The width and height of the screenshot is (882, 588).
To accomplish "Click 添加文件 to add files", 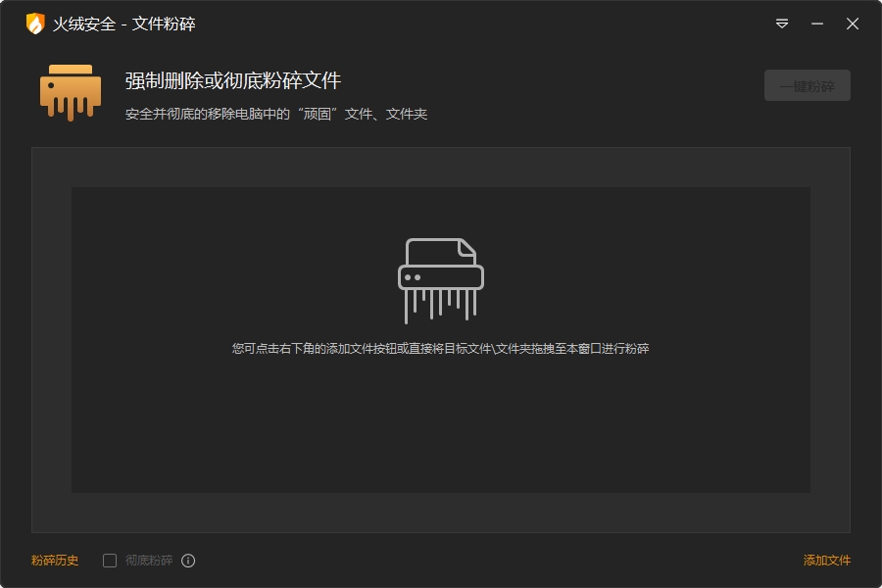I will (x=827, y=561).
